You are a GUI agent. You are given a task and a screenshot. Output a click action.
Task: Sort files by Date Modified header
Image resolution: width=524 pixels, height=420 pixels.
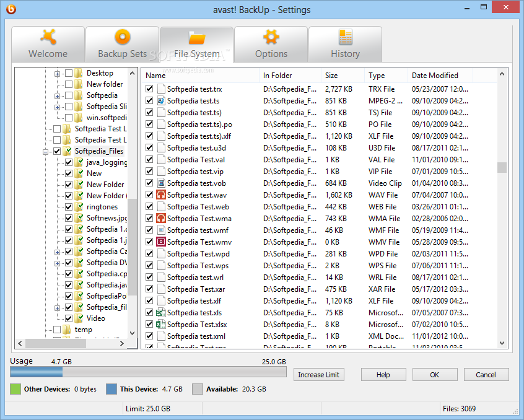coord(440,76)
